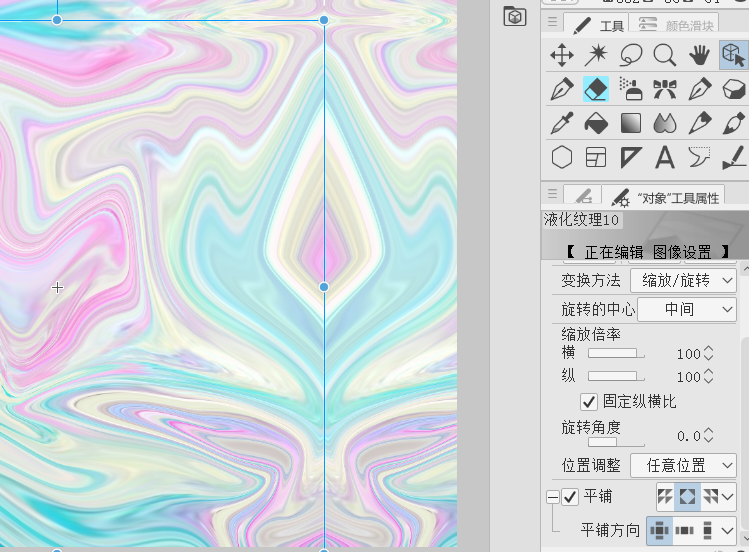
Task: Uncheck the 平铺 tiling checkbox
Action: pyautogui.click(x=570, y=496)
